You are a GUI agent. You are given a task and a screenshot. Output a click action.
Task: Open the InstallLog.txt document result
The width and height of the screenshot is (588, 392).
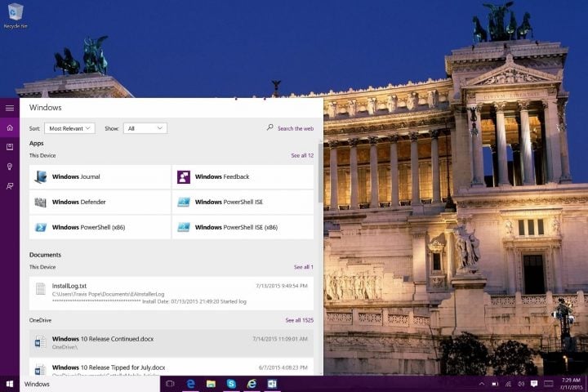(171, 293)
